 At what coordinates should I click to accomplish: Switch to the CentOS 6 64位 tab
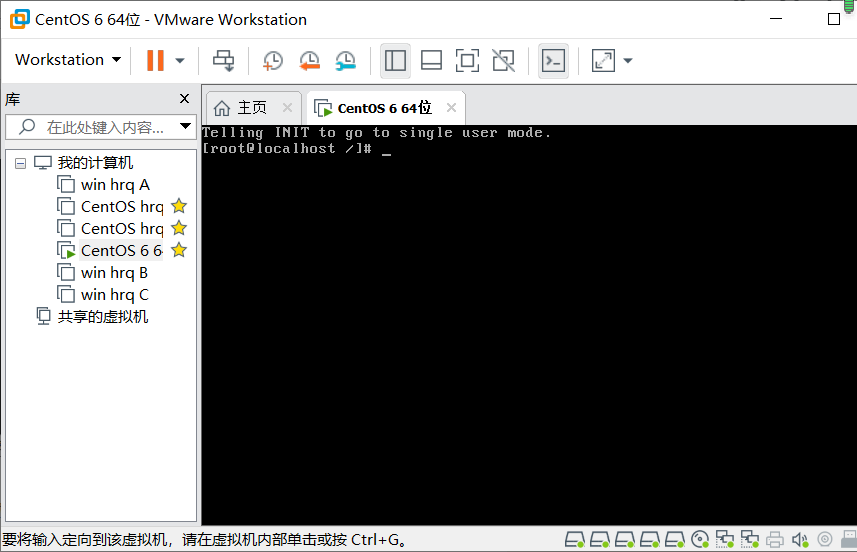[384, 108]
